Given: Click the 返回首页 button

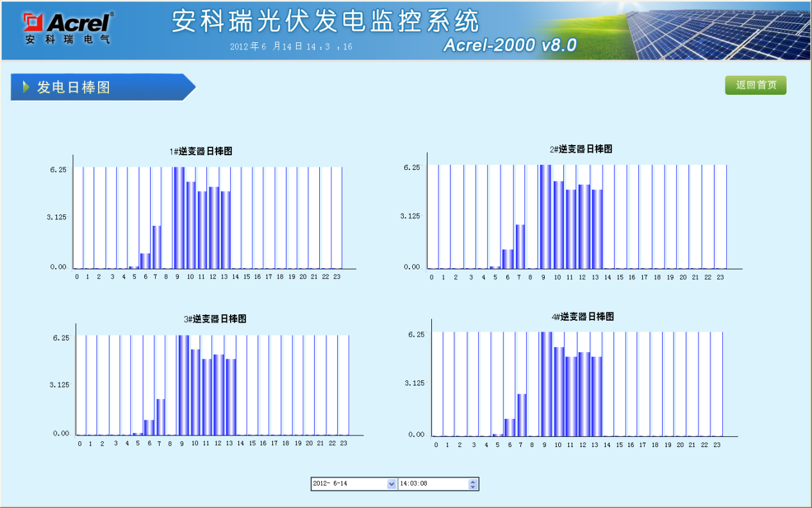Looking at the screenshot, I should click(x=755, y=85).
